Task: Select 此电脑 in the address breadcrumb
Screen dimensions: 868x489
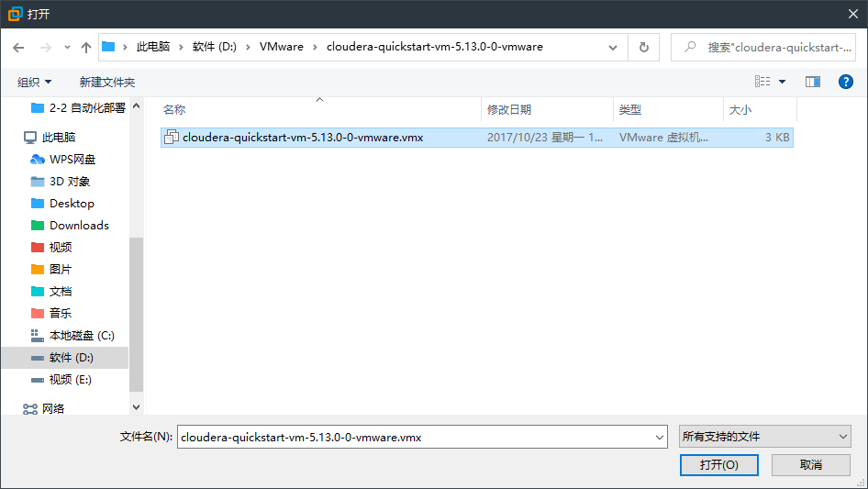Action: [x=153, y=47]
